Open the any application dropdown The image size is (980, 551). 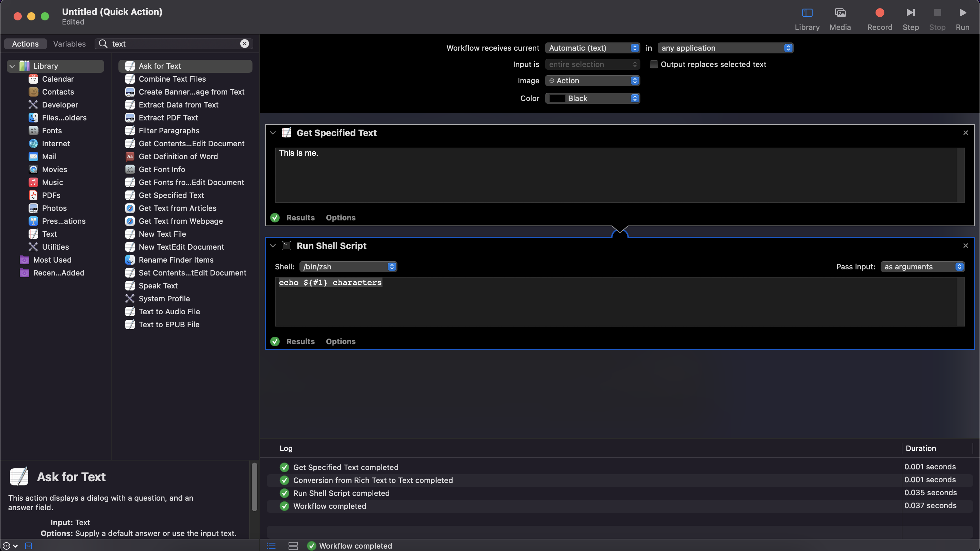click(725, 48)
